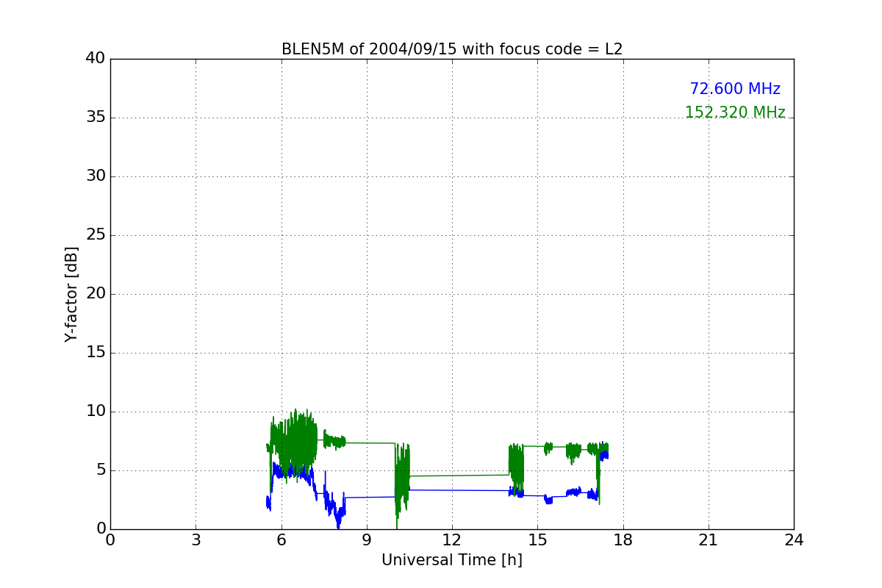Click the x-axis tick label '3'
882x588 pixels.
point(196,539)
